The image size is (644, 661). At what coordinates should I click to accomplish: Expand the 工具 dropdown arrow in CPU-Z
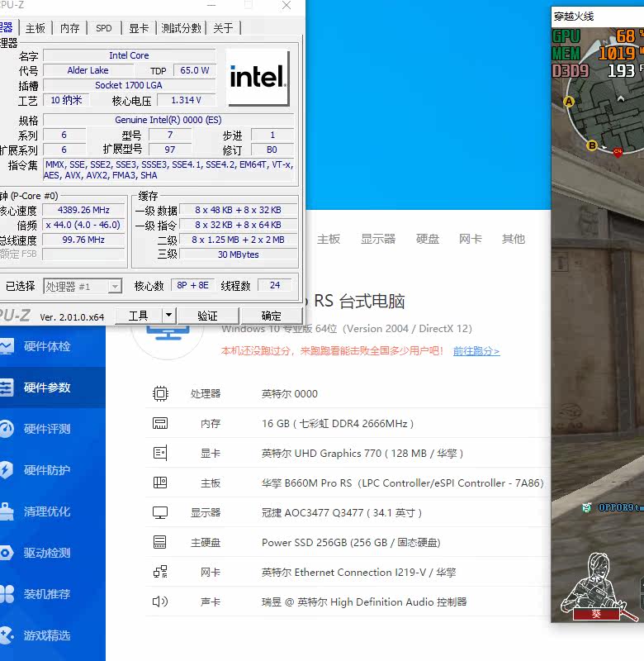click(168, 316)
